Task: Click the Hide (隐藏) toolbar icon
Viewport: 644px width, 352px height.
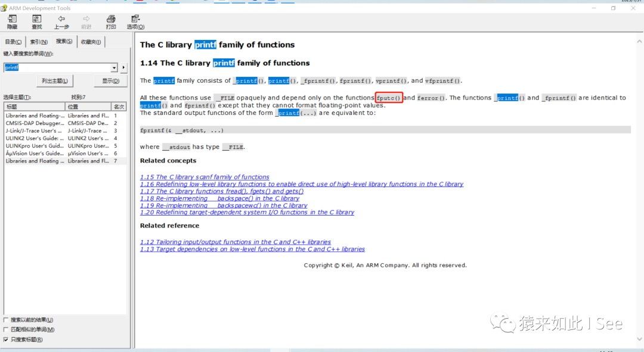Action: [13, 22]
